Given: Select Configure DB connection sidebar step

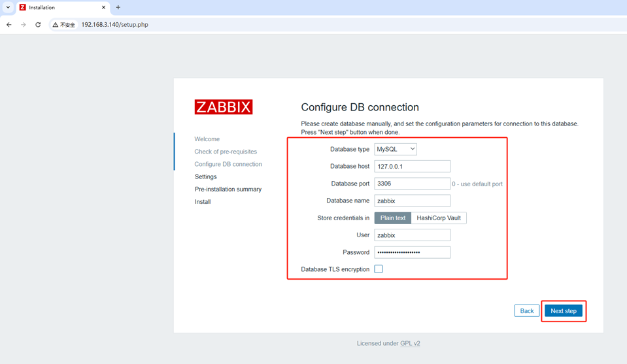Looking at the screenshot, I should [228, 164].
